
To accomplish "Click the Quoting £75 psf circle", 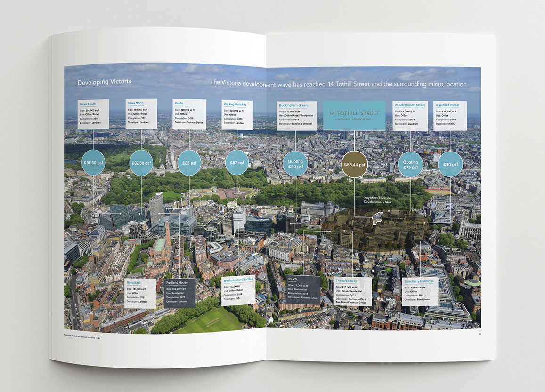I will (x=410, y=164).
